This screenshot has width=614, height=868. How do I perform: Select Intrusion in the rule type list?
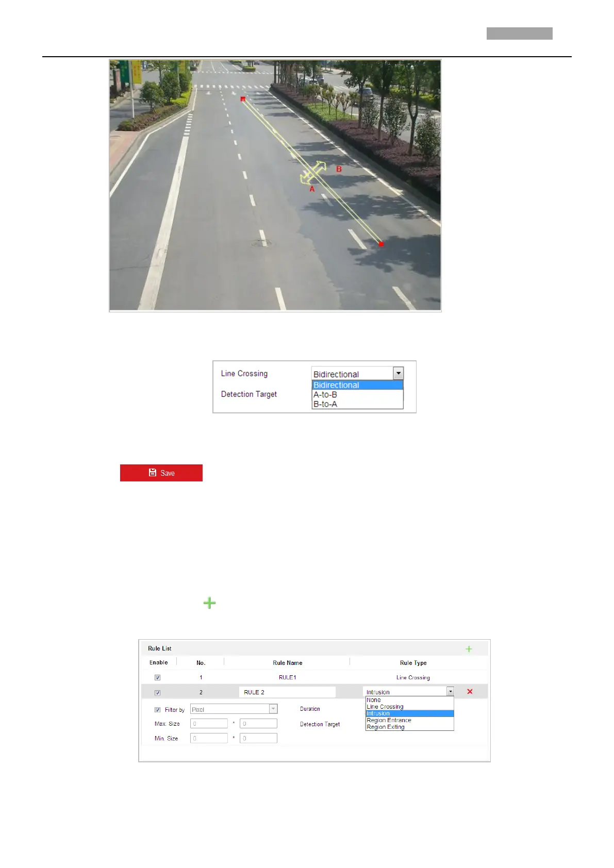click(409, 713)
